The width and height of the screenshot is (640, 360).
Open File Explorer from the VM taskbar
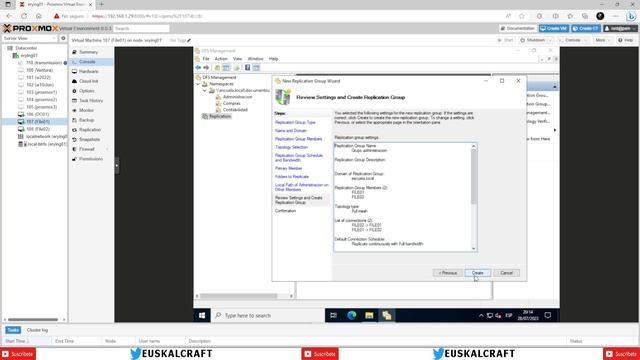369,316
